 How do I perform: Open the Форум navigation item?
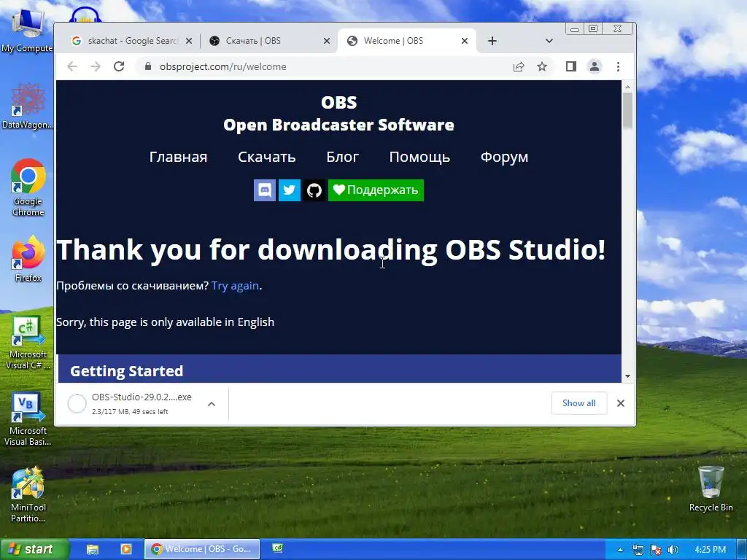point(504,157)
